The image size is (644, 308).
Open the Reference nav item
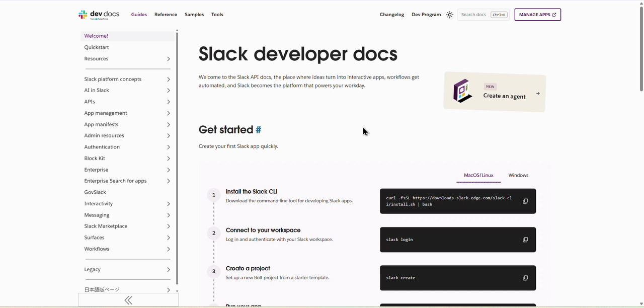[x=166, y=15]
